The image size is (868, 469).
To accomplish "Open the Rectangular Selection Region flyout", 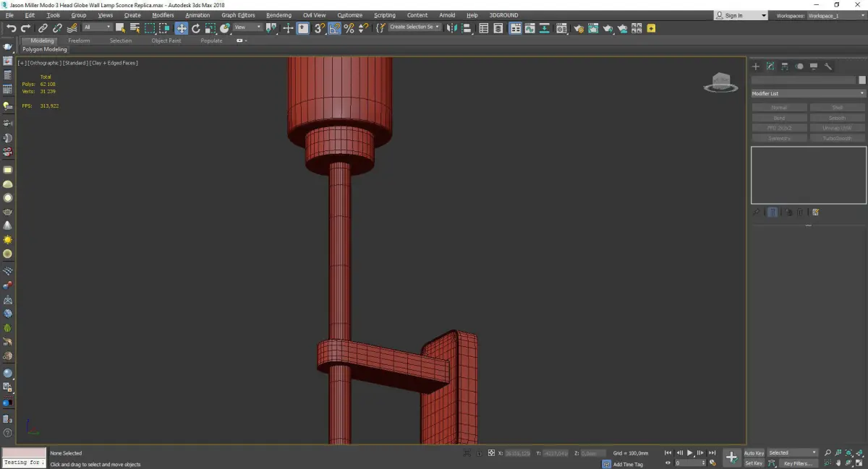I will click(150, 28).
